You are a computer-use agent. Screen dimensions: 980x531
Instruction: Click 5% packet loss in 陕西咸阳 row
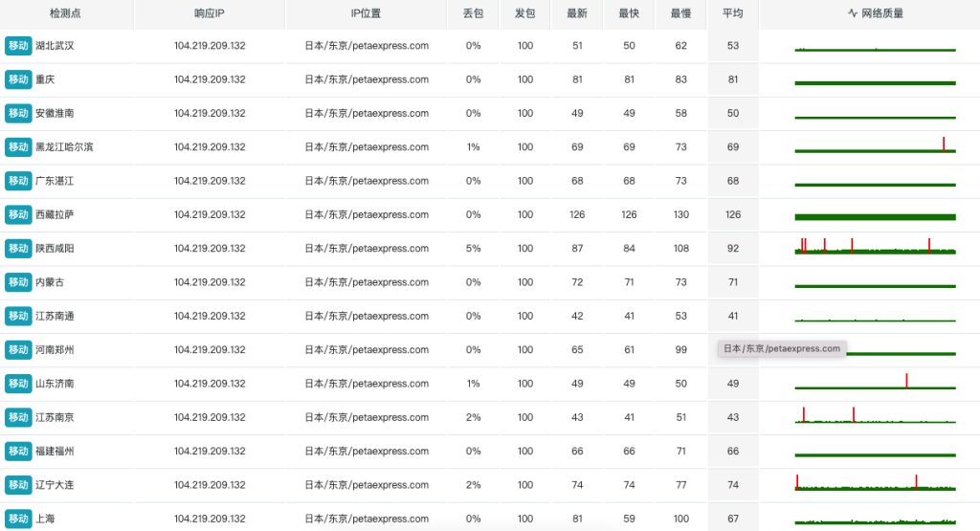473,248
